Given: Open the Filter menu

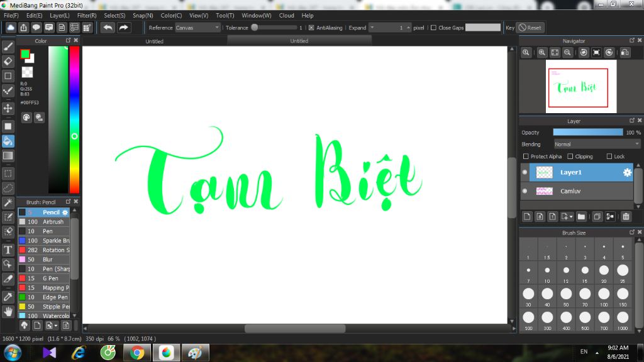Looking at the screenshot, I should tap(87, 15).
